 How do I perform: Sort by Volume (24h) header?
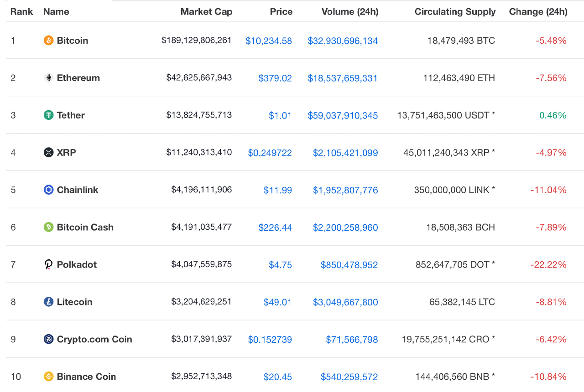(x=350, y=12)
